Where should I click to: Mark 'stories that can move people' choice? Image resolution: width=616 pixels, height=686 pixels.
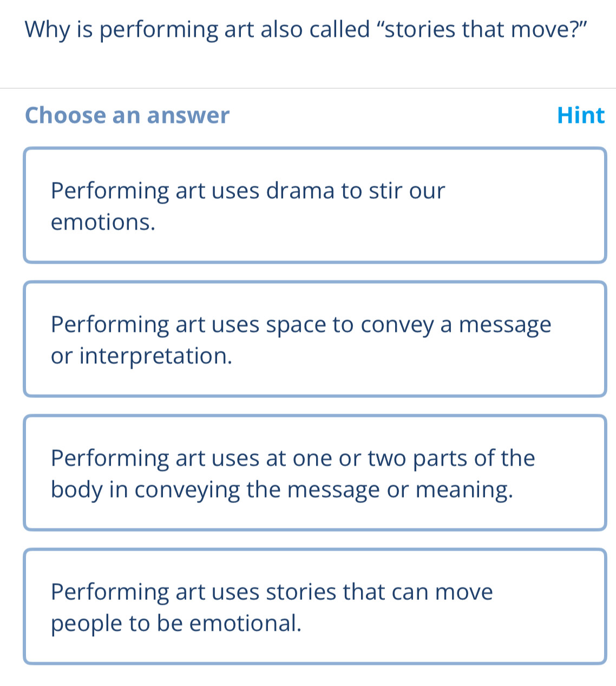point(314,606)
